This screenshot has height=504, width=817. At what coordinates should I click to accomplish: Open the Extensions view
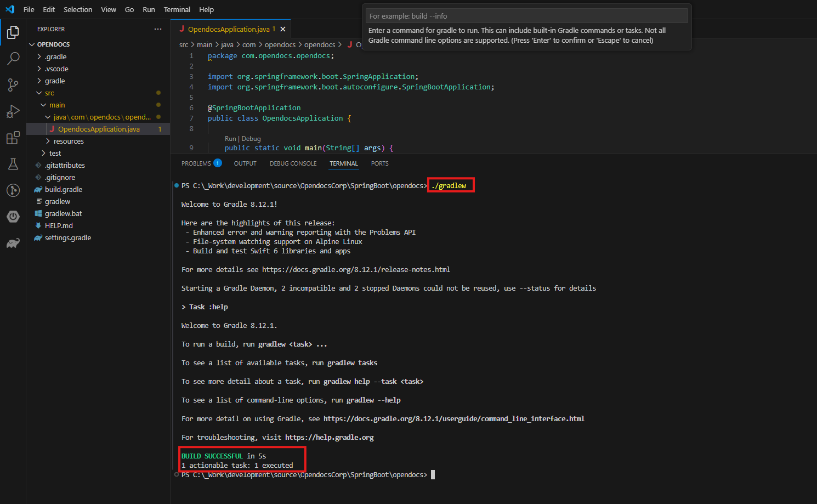pyautogui.click(x=13, y=138)
